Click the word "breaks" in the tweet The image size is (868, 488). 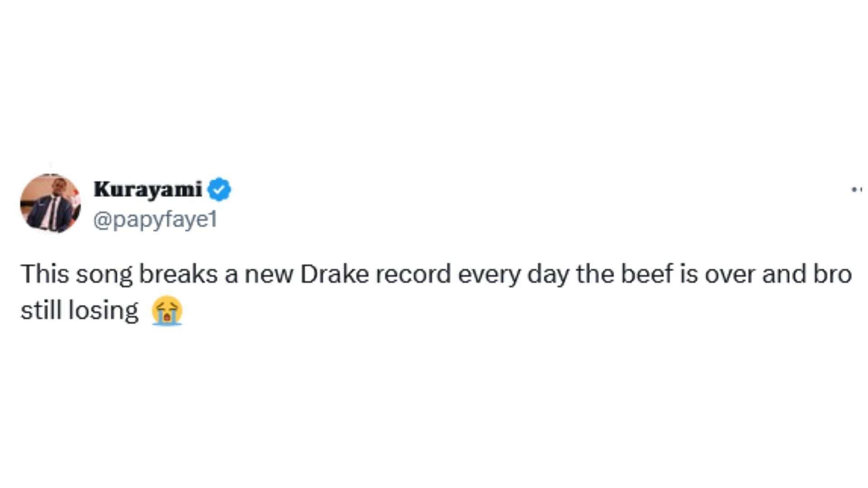coord(178,274)
